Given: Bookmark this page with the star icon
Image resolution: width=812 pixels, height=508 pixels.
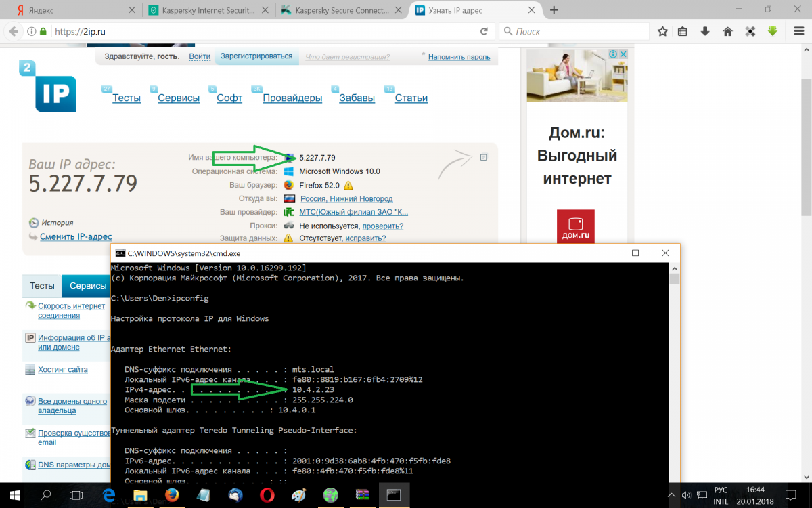Looking at the screenshot, I should [662, 31].
